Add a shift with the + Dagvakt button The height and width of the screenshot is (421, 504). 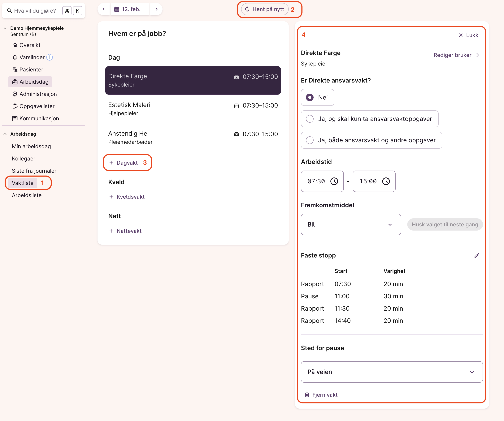pos(124,163)
